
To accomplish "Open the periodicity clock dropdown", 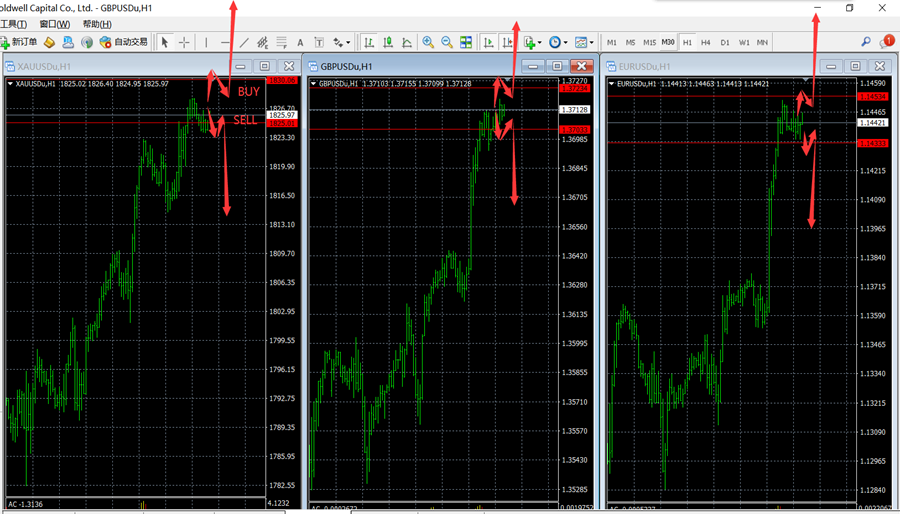I will [x=558, y=42].
